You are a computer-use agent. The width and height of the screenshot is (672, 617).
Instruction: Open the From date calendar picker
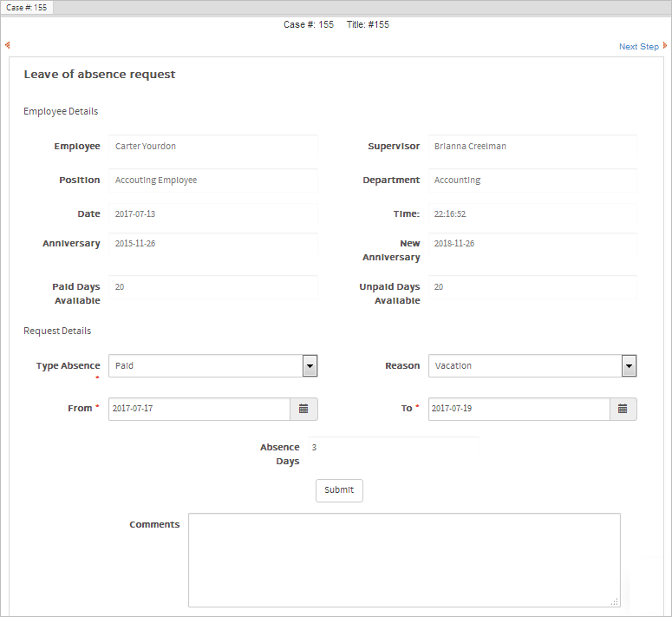tap(303, 409)
